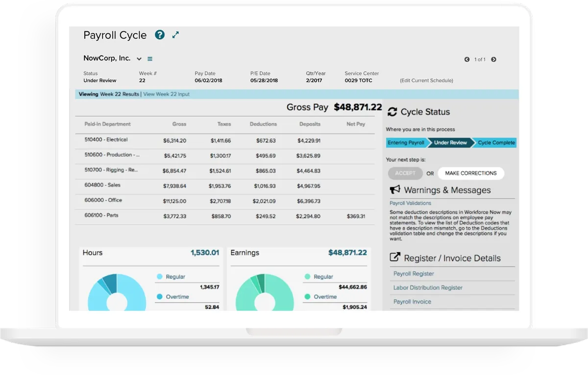Sort by Gross column header
The height and width of the screenshot is (375, 588).
pyautogui.click(x=179, y=124)
